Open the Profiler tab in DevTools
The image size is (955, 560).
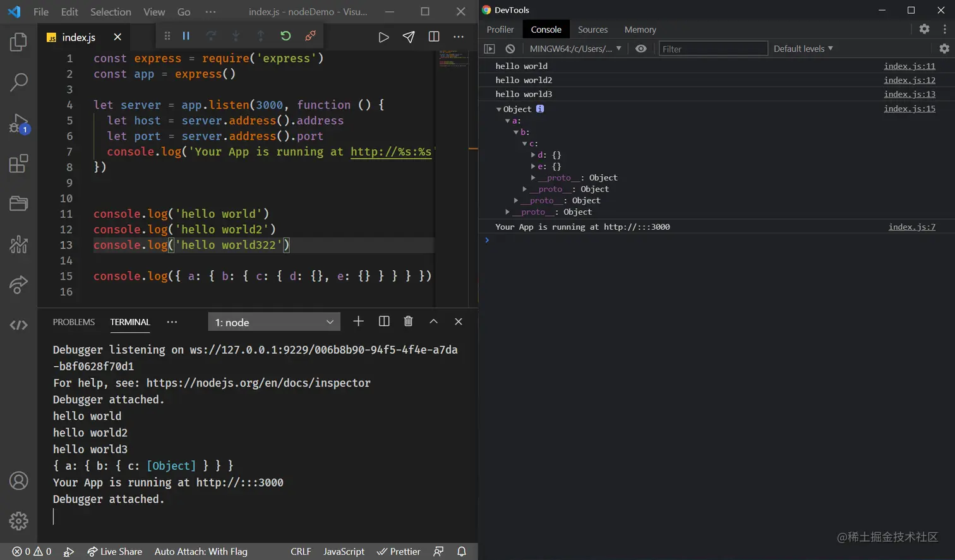click(500, 30)
